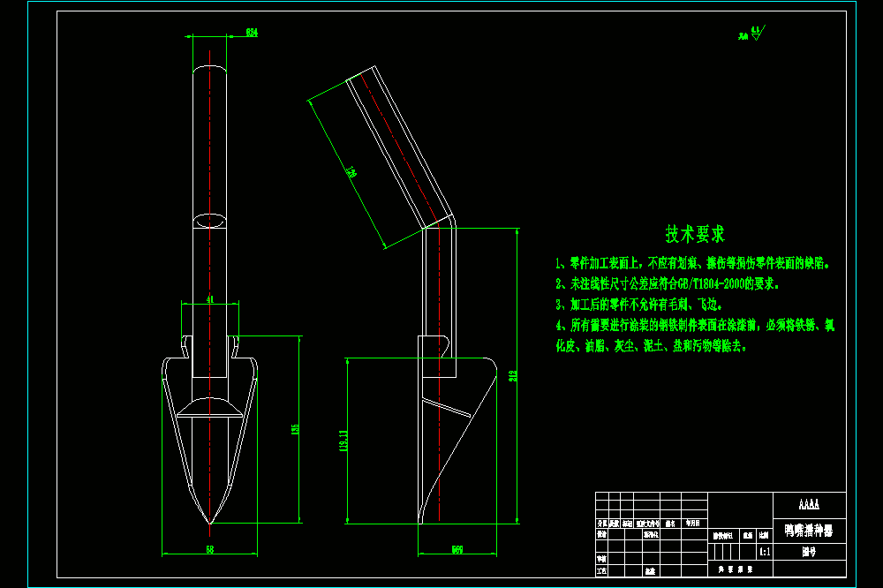
Task: Select the bottom dimension under side view
Action: pos(457,549)
